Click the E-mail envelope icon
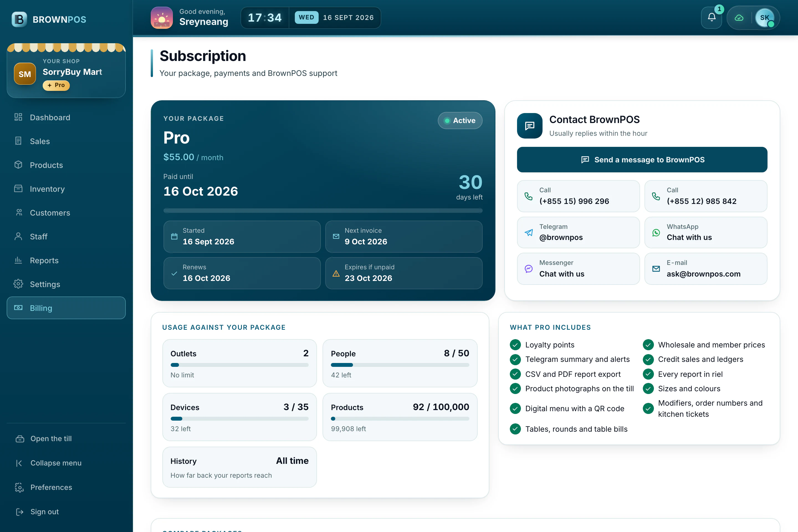The width and height of the screenshot is (798, 532). point(656,269)
